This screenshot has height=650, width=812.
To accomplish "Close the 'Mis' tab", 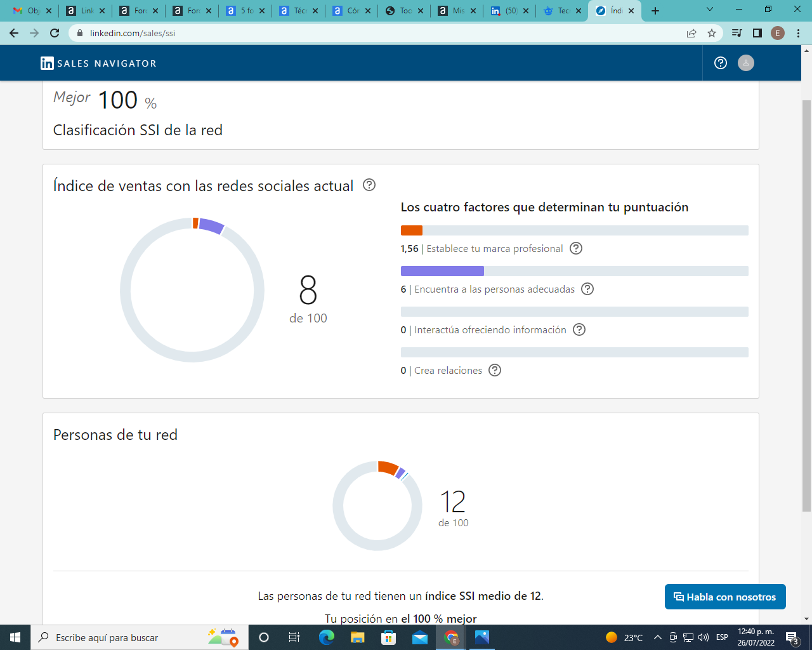I will (x=473, y=11).
